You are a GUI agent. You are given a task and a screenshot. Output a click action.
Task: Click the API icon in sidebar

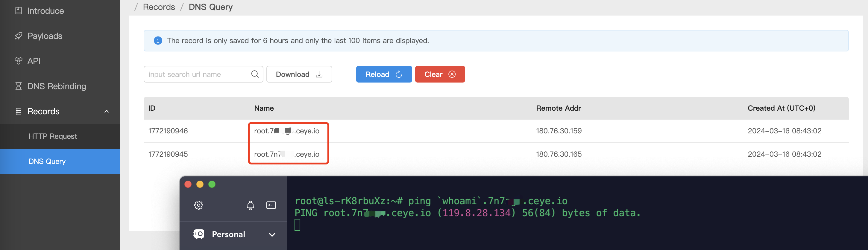pos(19,61)
